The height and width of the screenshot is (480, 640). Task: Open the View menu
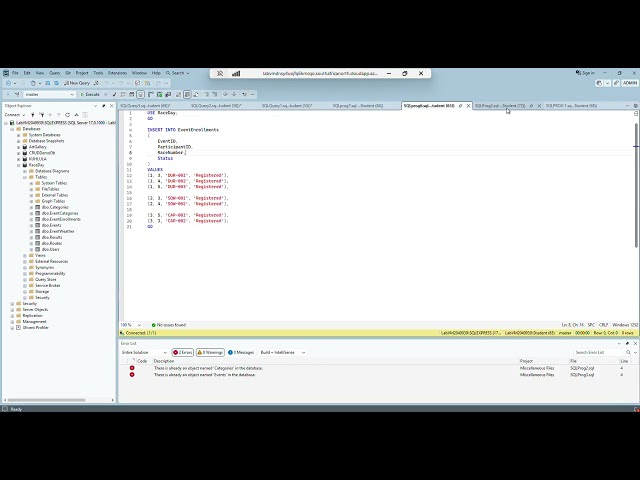(x=40, y=73)
